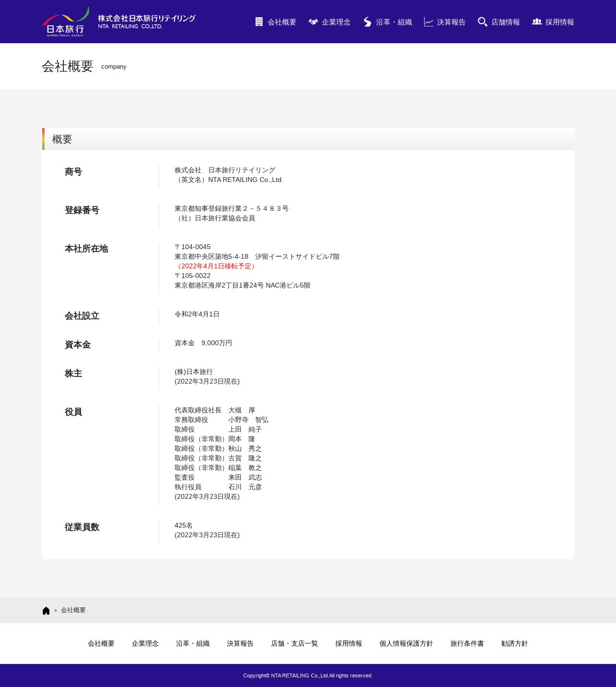616x687 pixels.
Task: Open 沿革・組織 in the top navigation
Action: 394,22
